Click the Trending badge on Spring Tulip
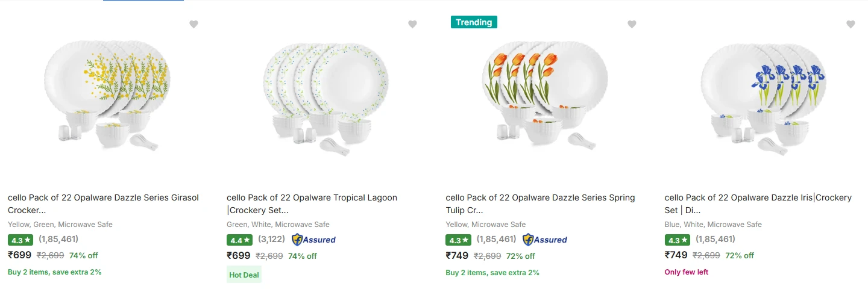This screenshot has width=868, height=289. click(474, 22)
